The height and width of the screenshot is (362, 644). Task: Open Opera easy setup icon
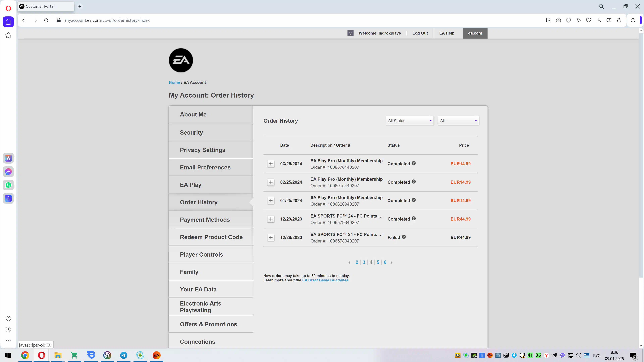[x=609, y=20]
